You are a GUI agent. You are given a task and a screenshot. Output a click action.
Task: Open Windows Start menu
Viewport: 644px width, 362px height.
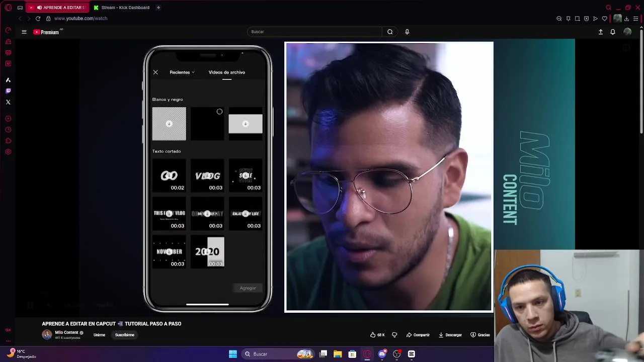(233, 354)
